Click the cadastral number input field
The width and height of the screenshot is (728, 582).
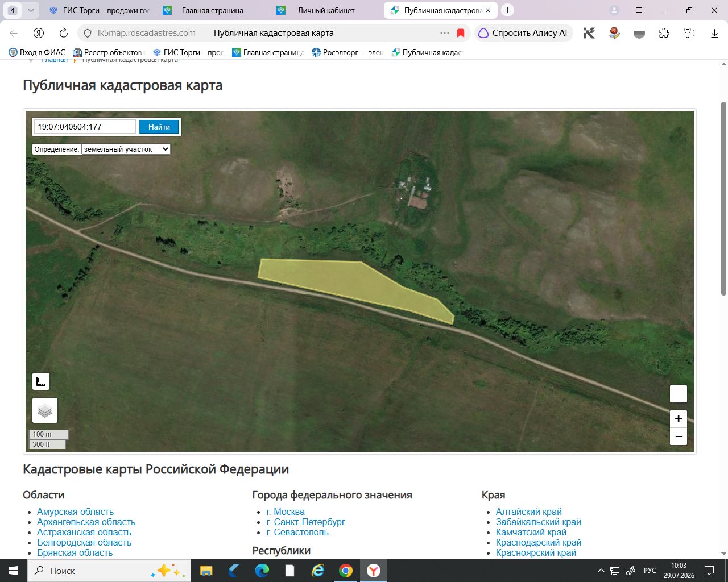[85, 127]
